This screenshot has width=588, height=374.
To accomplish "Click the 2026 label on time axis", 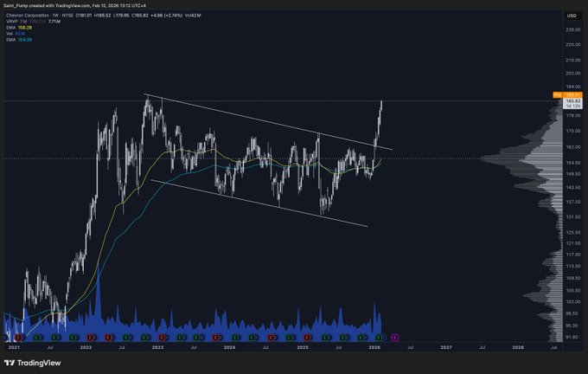I will [374, 347].
